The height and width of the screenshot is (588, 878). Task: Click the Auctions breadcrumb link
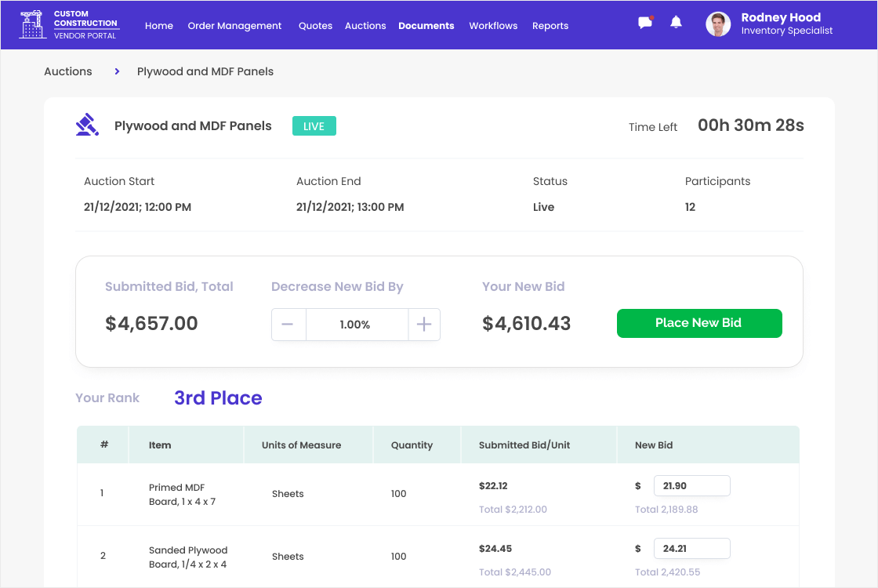coord(68,71)
